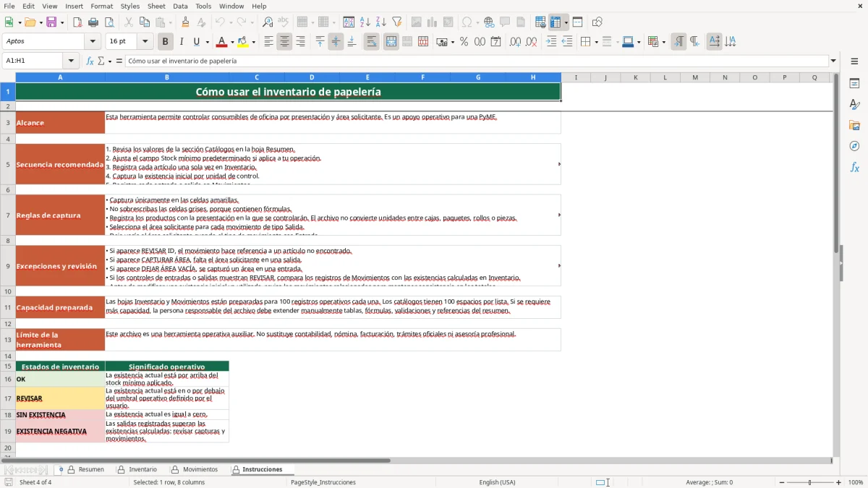Open the sidebar Navigator compass icon
The height and width of the screenshot is (488, 868).
point(854,147)
